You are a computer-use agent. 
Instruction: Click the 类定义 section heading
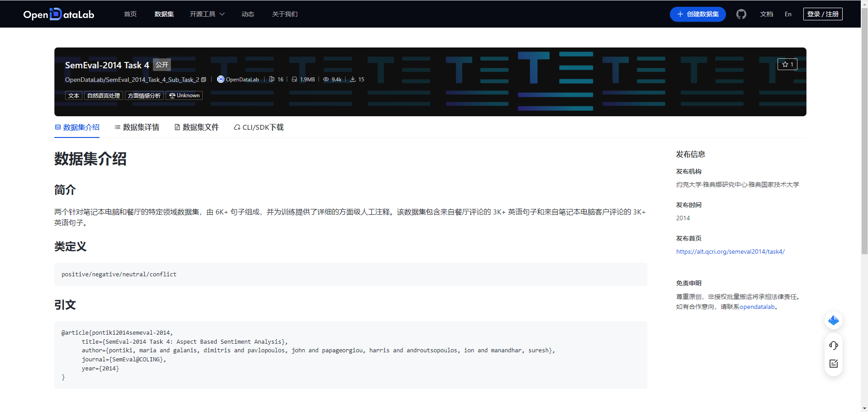71,246
